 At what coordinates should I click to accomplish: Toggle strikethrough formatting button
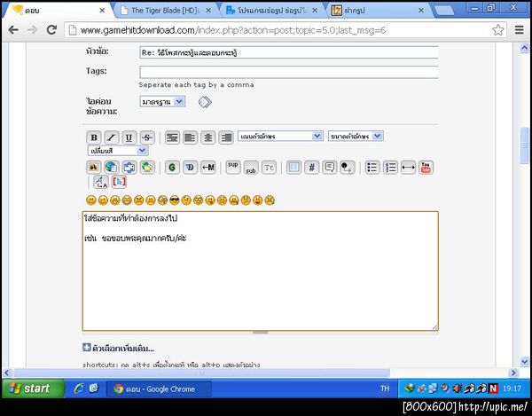click(x=147, y=137)
